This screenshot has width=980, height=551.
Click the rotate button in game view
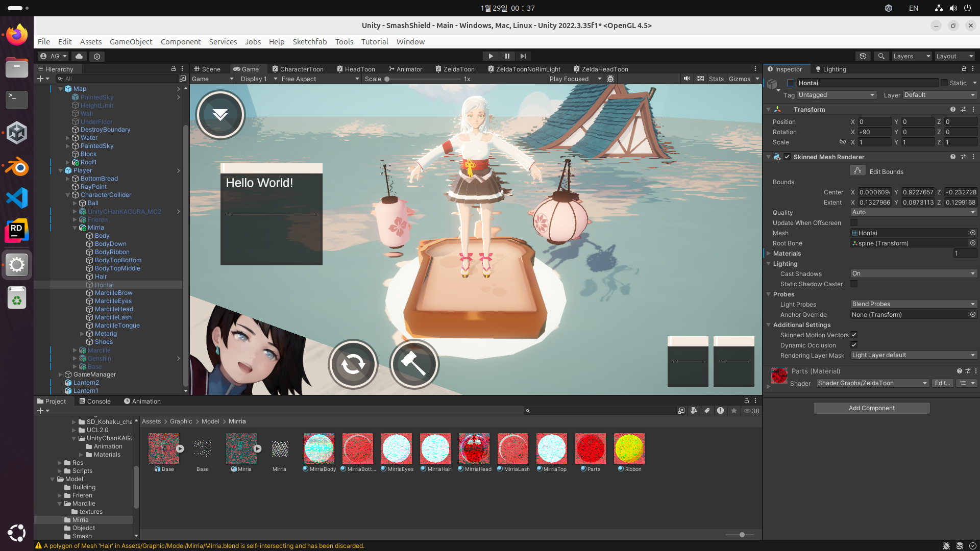[x=353, y=364]
